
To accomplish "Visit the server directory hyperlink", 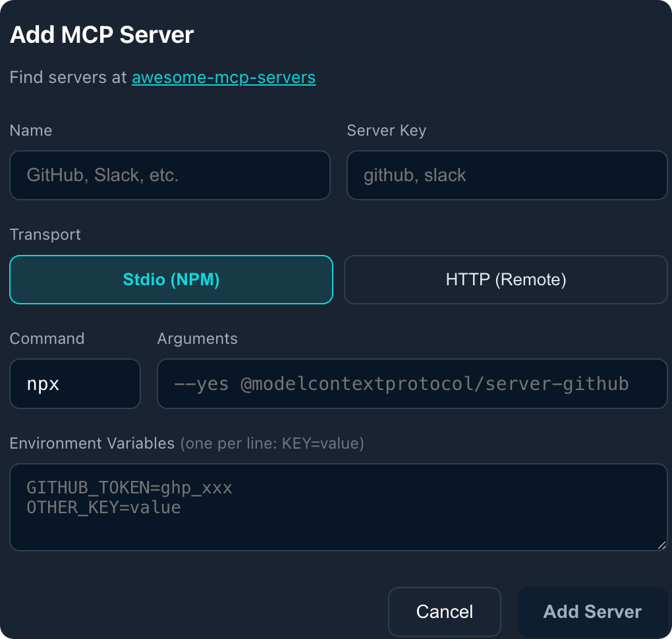I will [223, 77].
